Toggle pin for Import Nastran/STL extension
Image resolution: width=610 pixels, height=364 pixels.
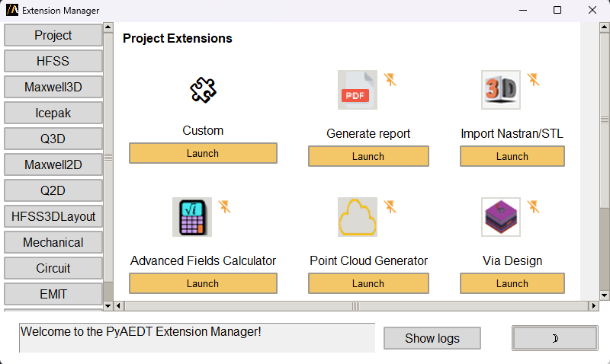pyautogui.click(x=533, y=79)
